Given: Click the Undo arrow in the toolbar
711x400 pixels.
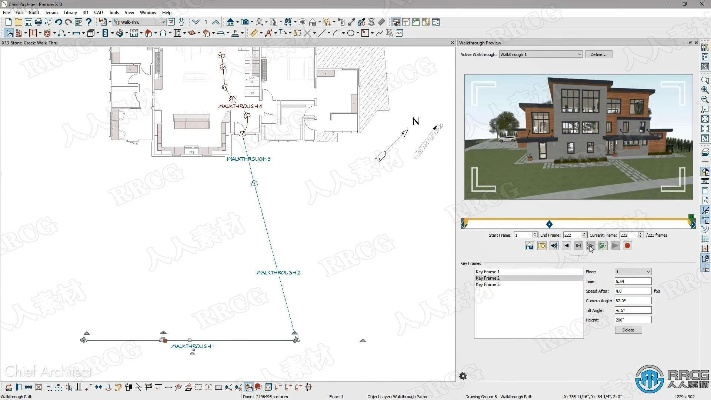Looking at the screenshot, I should click(57, 21).
